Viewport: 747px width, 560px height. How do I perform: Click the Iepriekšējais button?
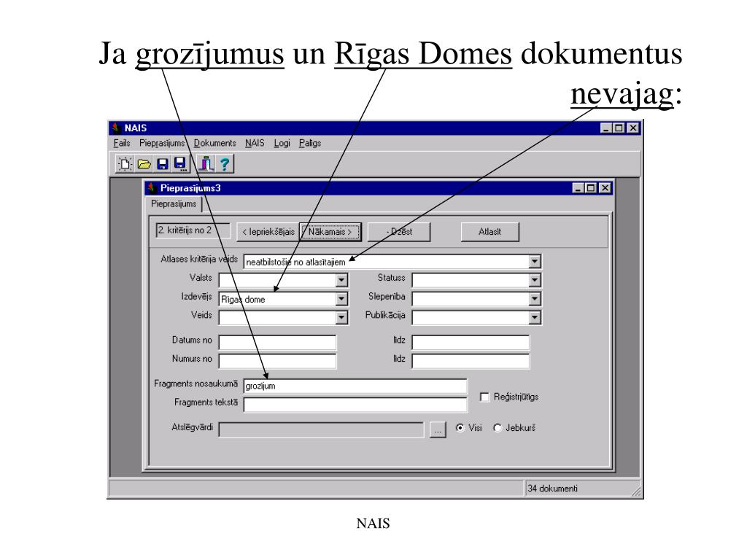coord(268,232)
